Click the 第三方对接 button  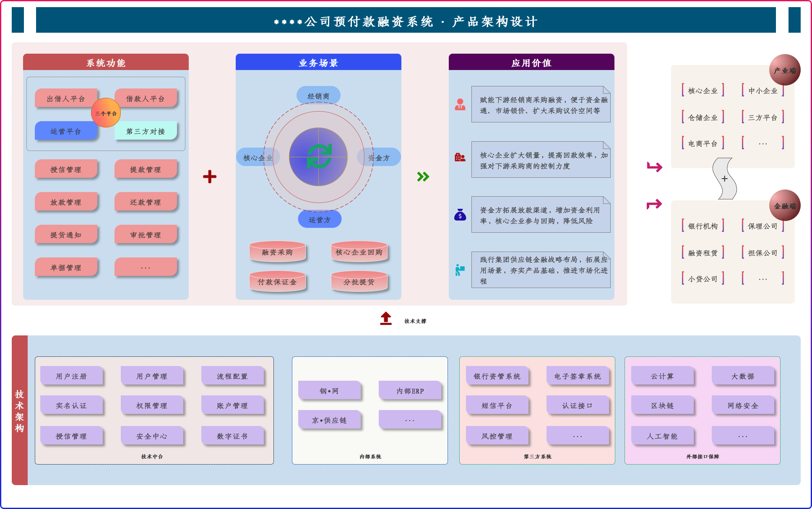point(146,131)
